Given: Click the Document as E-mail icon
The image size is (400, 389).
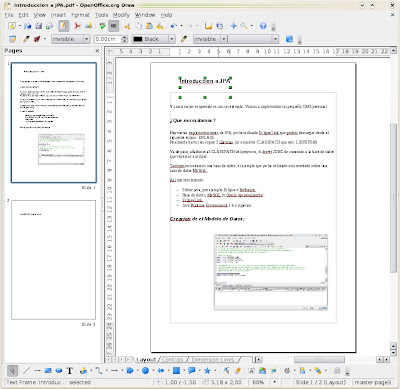Looking at the screenshot, I should pyautogui.click(x=49, y=26).
